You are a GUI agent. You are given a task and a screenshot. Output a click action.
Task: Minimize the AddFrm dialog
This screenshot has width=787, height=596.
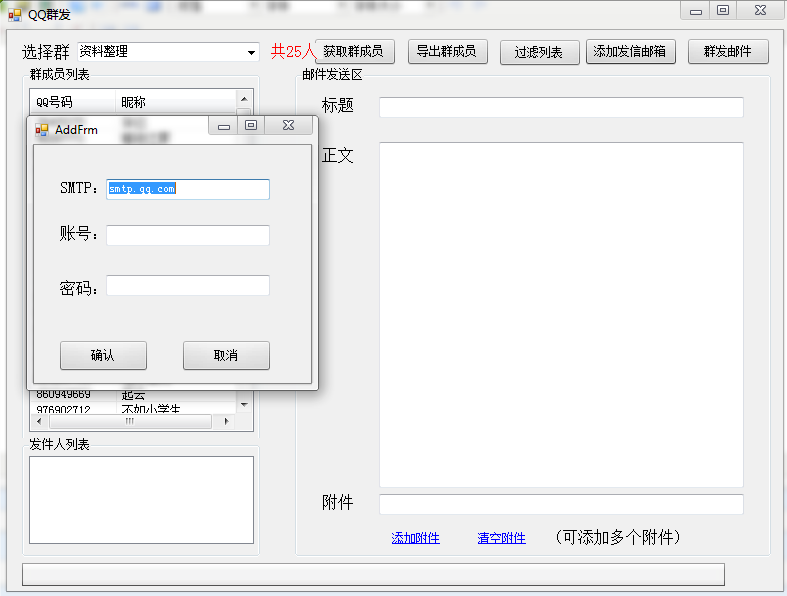224,126
